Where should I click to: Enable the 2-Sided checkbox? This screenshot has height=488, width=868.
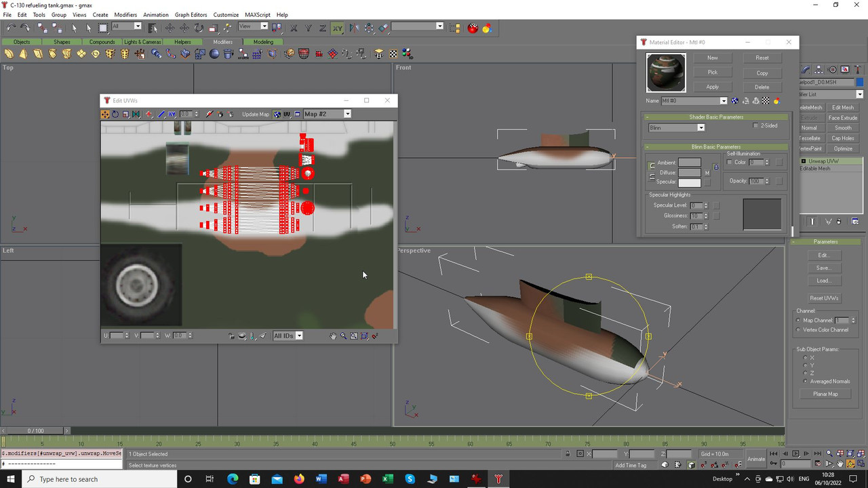756,125
